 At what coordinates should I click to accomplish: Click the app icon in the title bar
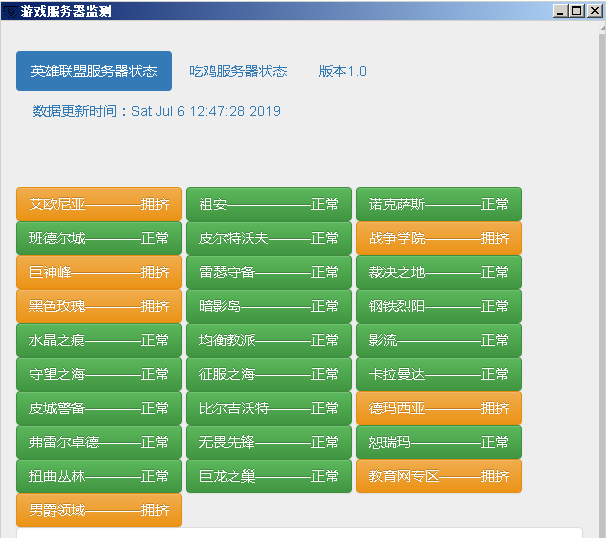tap(9, 11)
